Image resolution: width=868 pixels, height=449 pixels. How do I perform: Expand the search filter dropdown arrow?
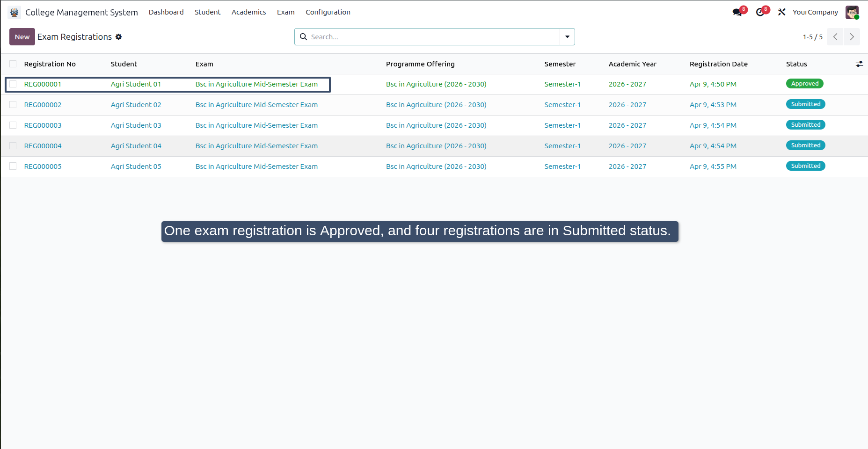(x=567, y=37)
